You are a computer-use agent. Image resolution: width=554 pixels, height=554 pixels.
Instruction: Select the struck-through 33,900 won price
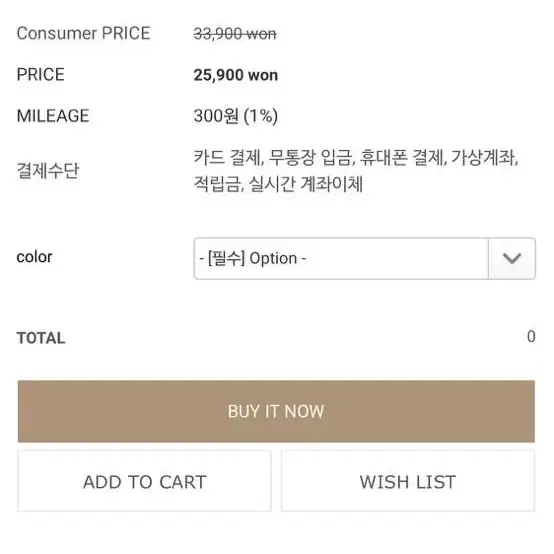pos(235,34)
